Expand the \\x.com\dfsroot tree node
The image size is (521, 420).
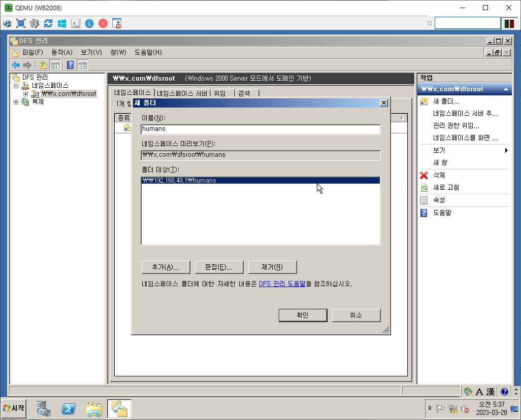pos(25,94)
